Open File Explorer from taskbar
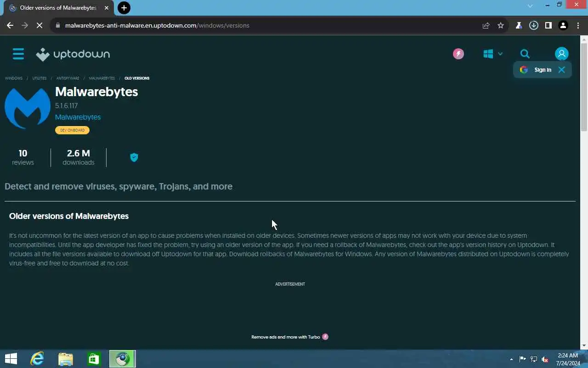The height and width of the screenshot is (368, 588). (66, 359)
